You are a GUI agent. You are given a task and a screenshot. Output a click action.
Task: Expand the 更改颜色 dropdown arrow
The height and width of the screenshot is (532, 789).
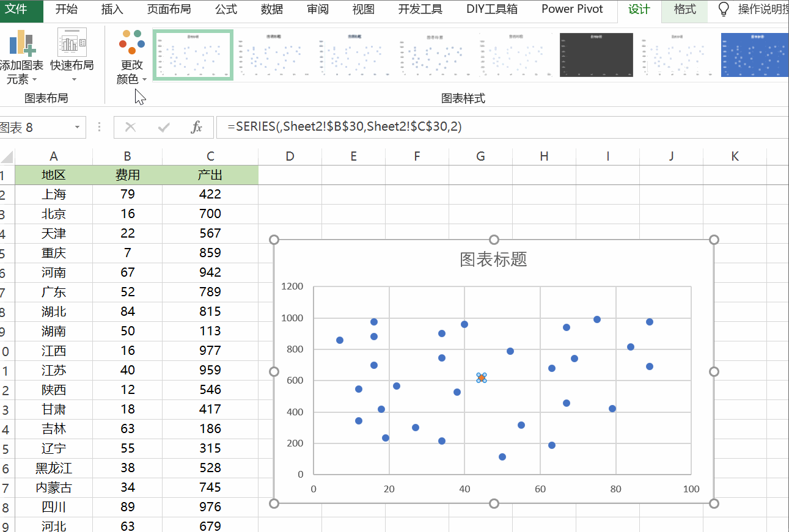(x=145, y=79)
